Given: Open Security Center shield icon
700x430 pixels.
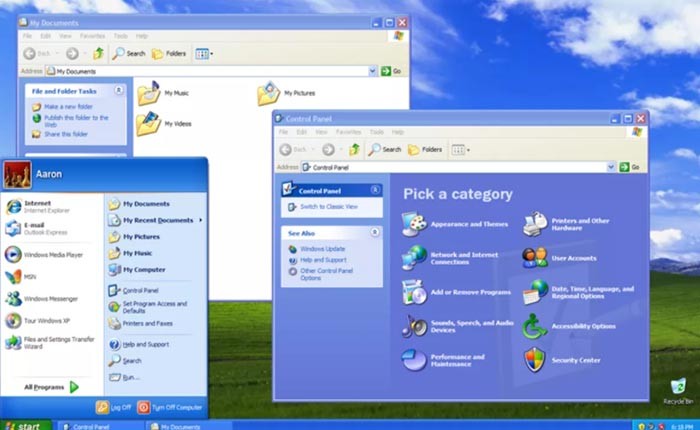Looking at the screenshot, I should point(535,360).
